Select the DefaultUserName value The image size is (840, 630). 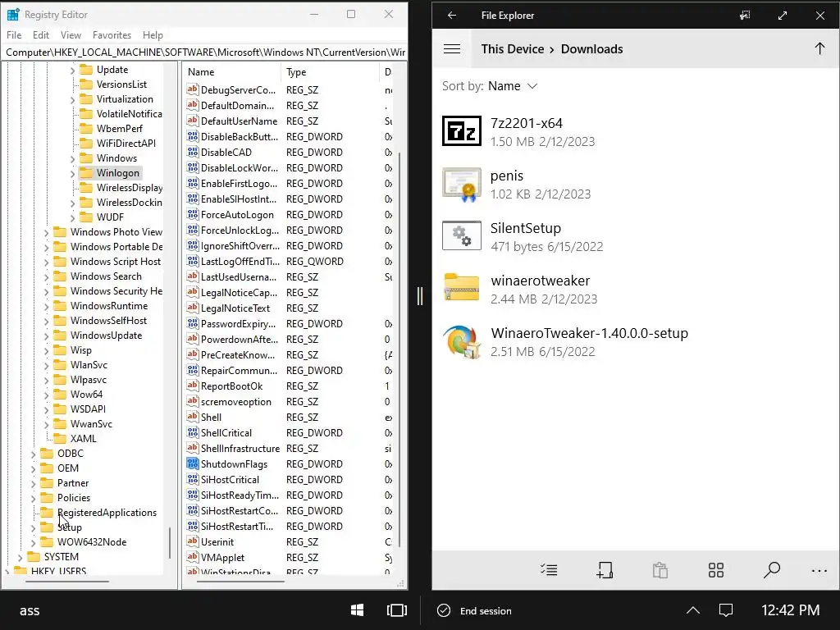pyautogui.click(x=239, y=121)
